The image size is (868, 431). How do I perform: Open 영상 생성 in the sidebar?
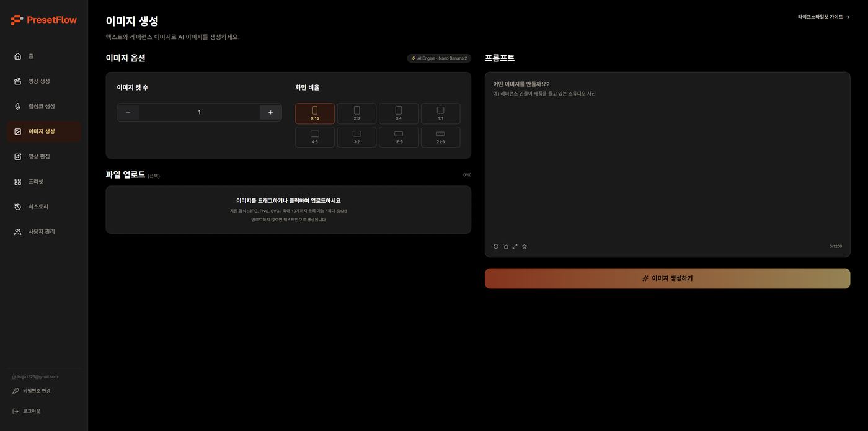coord(43,81)
